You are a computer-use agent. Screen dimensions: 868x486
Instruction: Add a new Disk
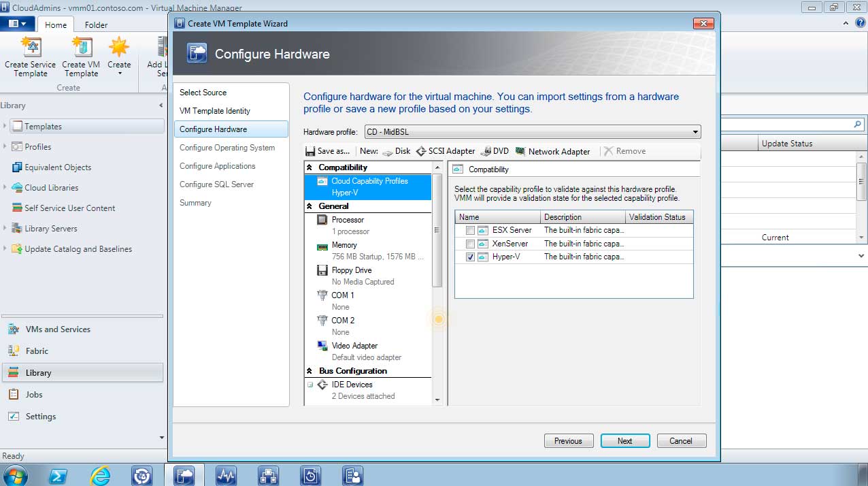tap(397, 151)
